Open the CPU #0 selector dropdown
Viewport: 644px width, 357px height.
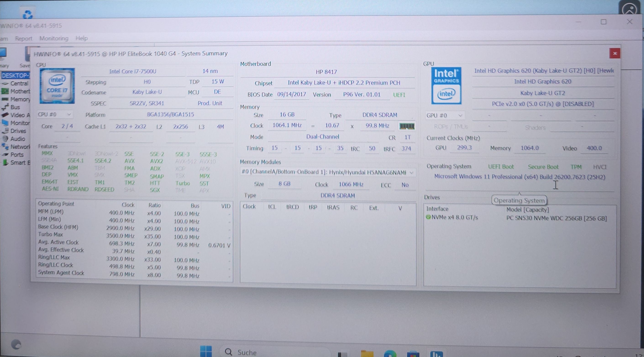pos(55,114)
